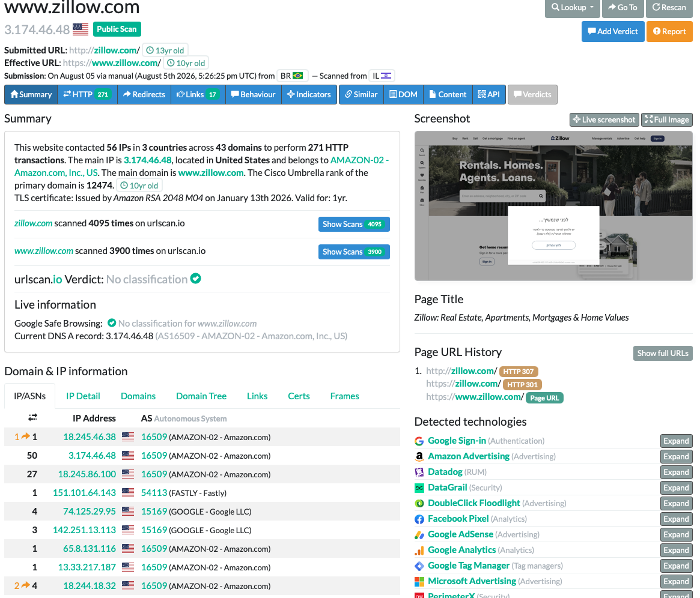Switch to the Links 17 tab
700x598 pixels.
[x=198, y=94]
